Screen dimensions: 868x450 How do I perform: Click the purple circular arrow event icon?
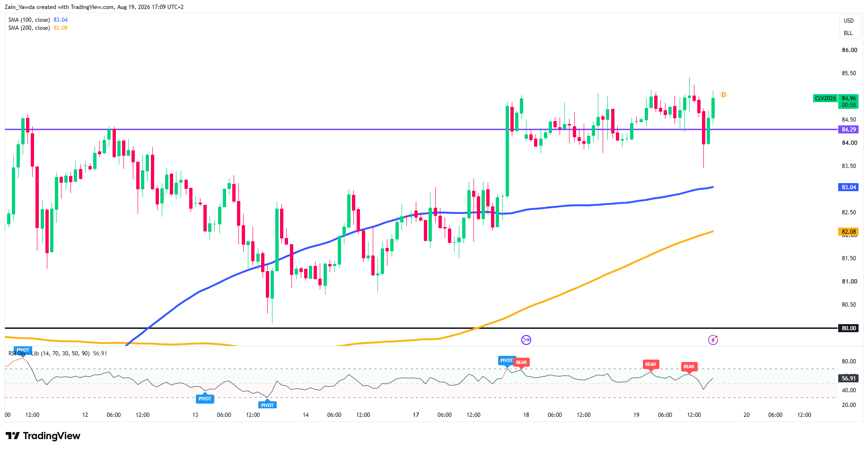[526, 340]
